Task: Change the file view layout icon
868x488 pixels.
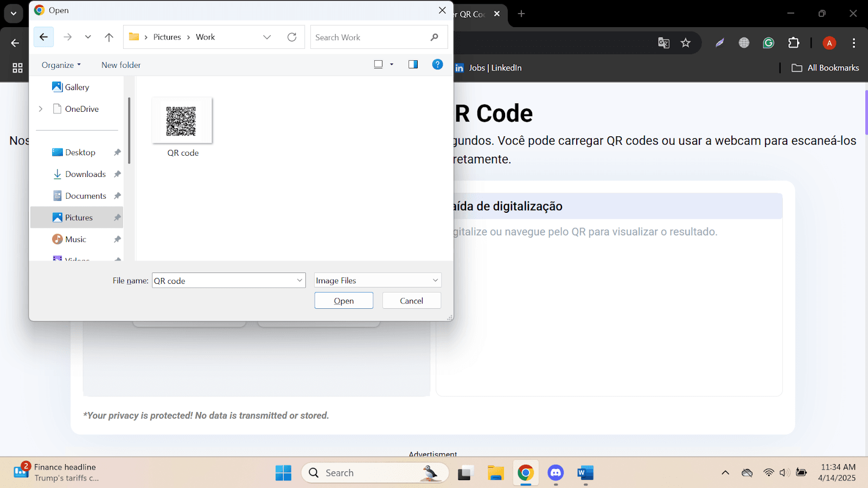Action: point(379,65)
